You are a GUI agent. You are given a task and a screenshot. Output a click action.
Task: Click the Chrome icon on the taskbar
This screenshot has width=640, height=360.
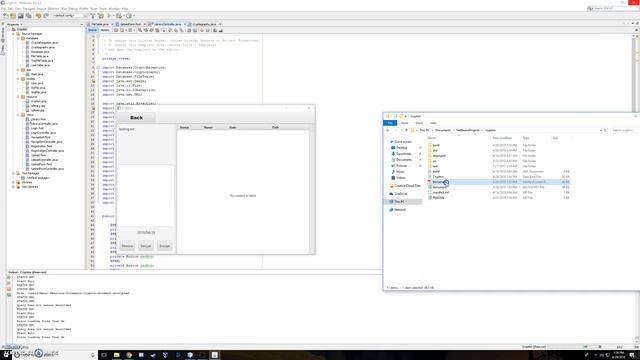129,355
